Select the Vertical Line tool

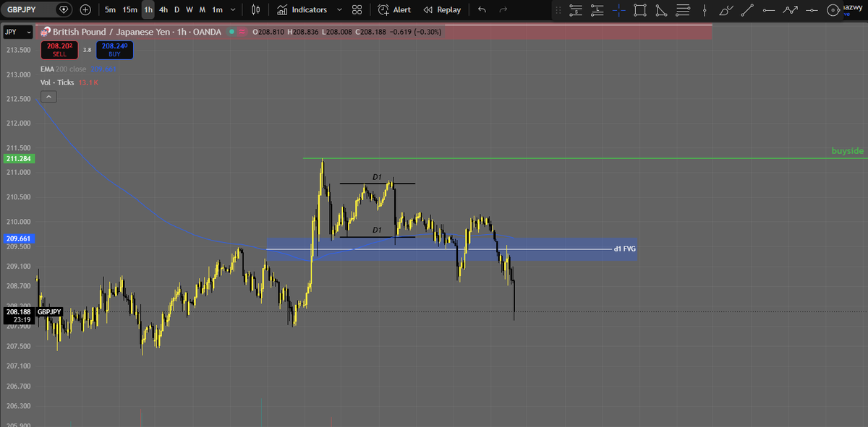[705, 10]
